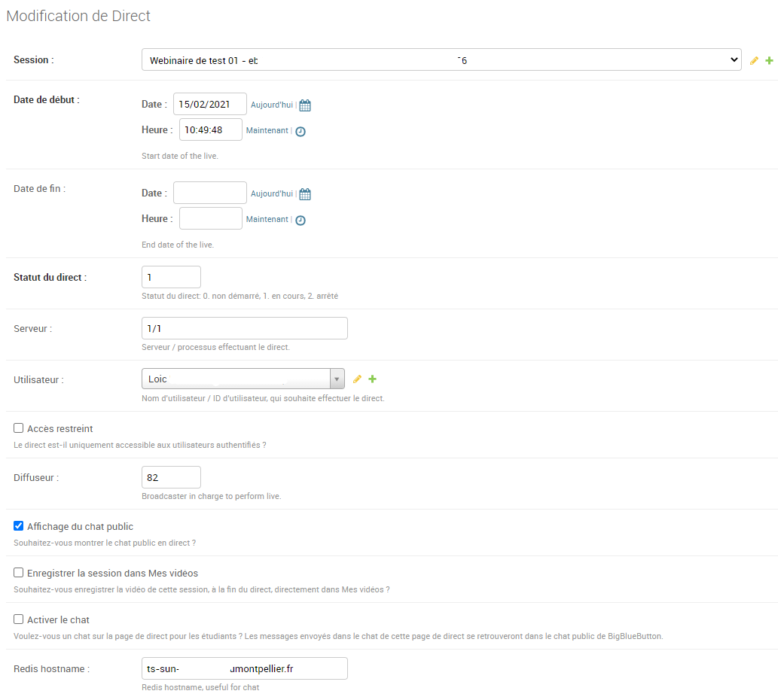778x700 pixels.
Task: Click the pencil icon next to Session
Action: [x=754, y=60]
